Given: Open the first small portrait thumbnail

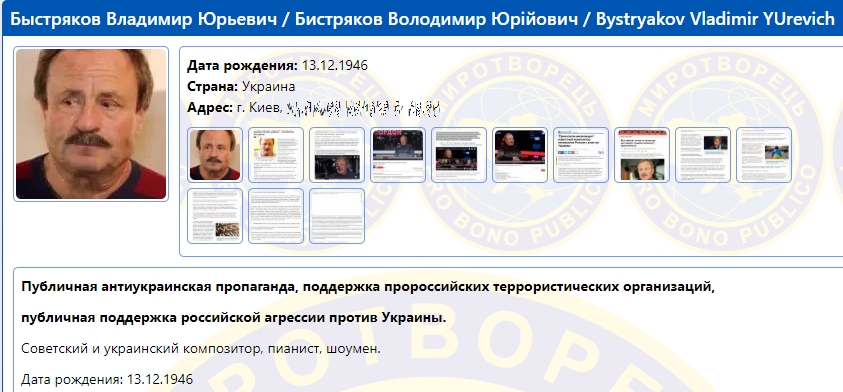Looking at the screenshot, I should pyautogui.click(x=215, y=155).
